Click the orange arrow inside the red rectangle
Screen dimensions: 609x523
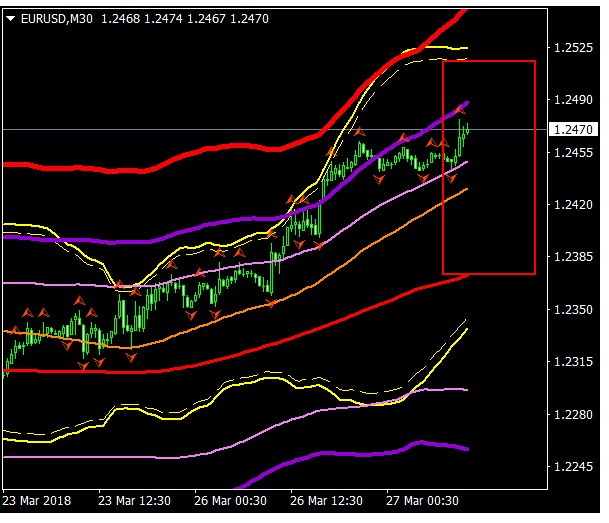pyautogui.click(x=461, y=107)
